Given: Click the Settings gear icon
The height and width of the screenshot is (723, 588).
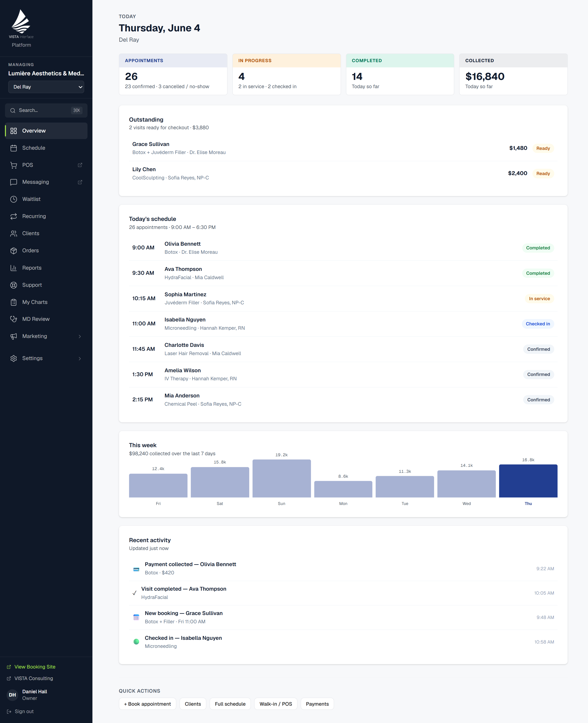Looking at the screenshot, I should pos(14,359).
